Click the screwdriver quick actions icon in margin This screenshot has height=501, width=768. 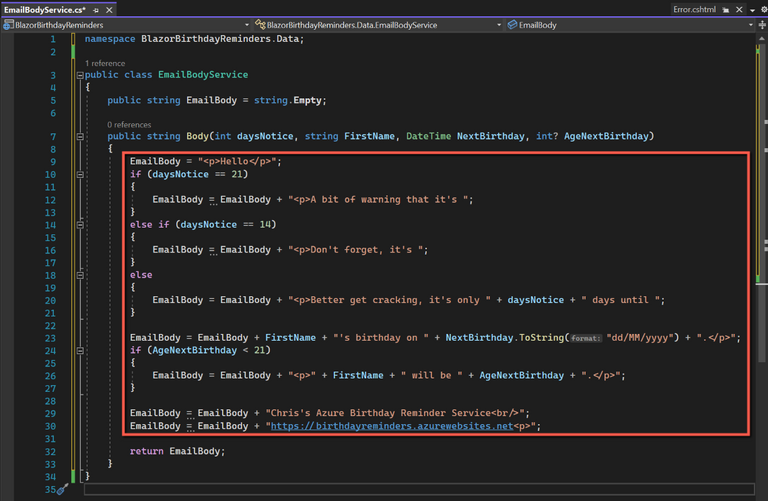pos(60,489)
